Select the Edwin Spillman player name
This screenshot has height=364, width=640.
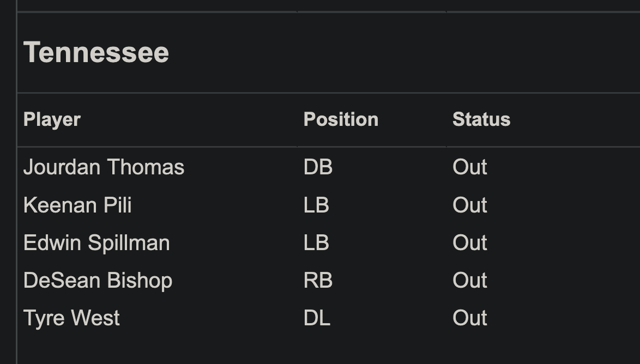pyautogui.click(x=96, y=243)
